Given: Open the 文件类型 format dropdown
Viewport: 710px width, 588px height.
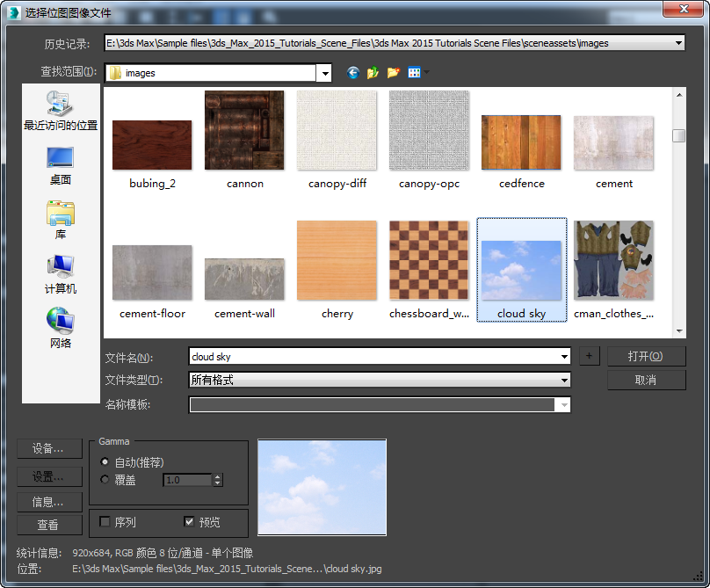Looking at the screenshot, I should coord(563,381).
